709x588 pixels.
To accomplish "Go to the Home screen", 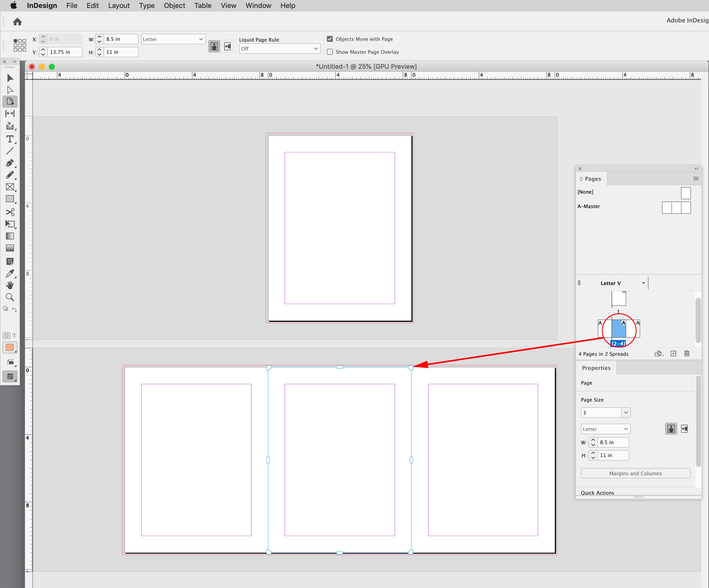I will point(17,22).
